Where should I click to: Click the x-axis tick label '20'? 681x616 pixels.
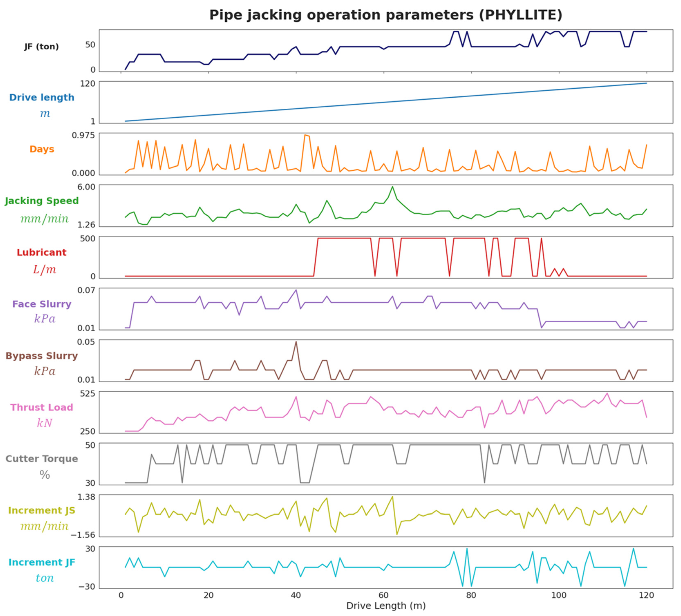click(208, 595)
